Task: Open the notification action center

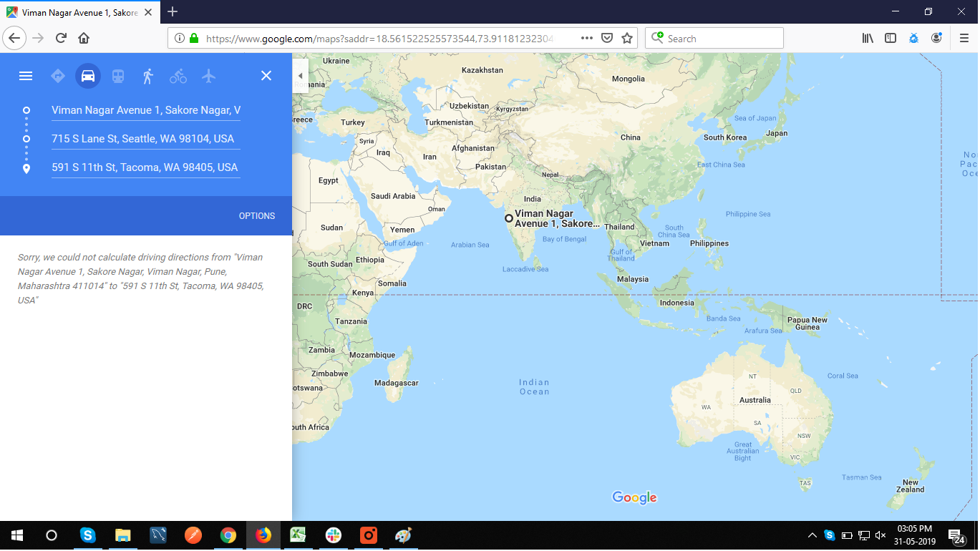Action: [x=956, y=536]
